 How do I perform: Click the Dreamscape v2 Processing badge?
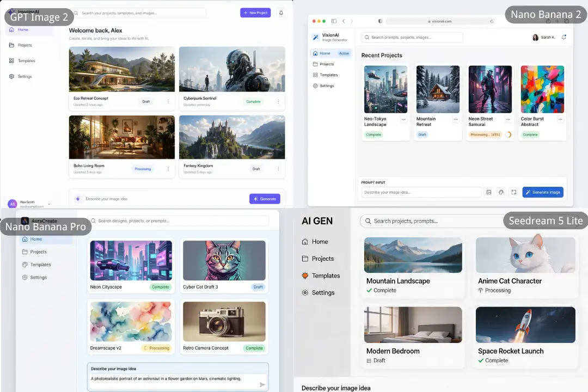click(157, 348)
